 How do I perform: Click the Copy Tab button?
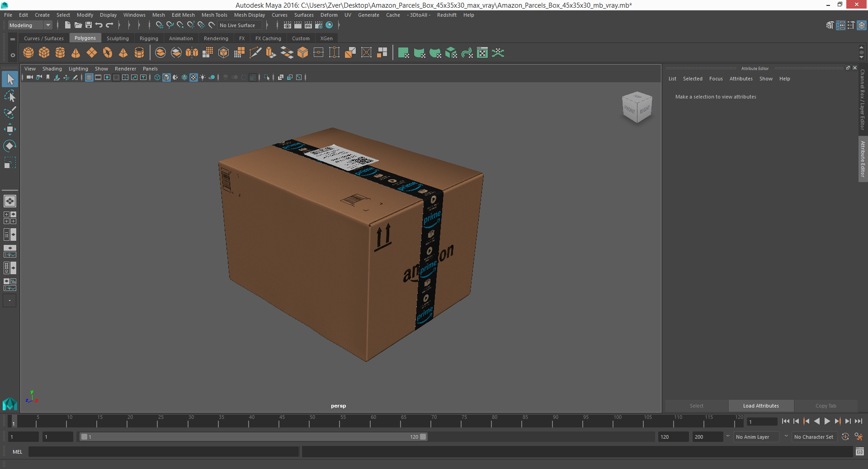tap(826, 406)
